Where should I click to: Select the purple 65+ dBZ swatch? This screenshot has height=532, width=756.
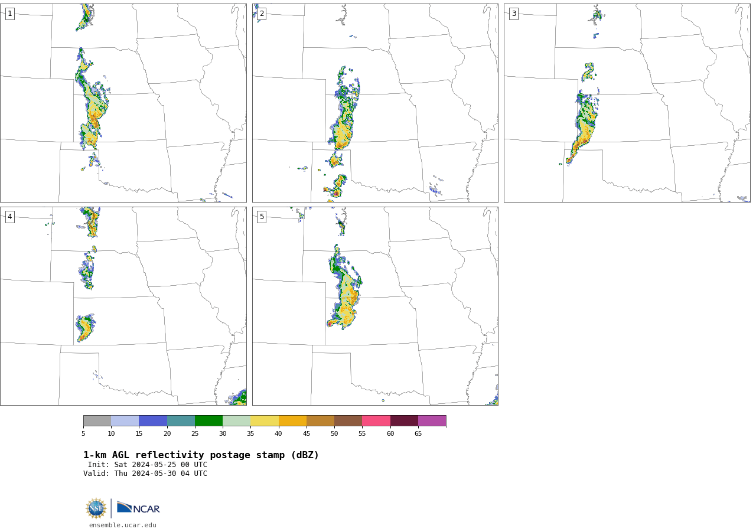point(432,420)
